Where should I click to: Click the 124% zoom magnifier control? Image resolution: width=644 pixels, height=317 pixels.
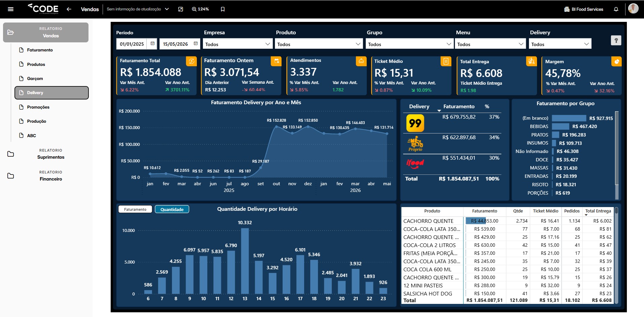pos(200,9)
